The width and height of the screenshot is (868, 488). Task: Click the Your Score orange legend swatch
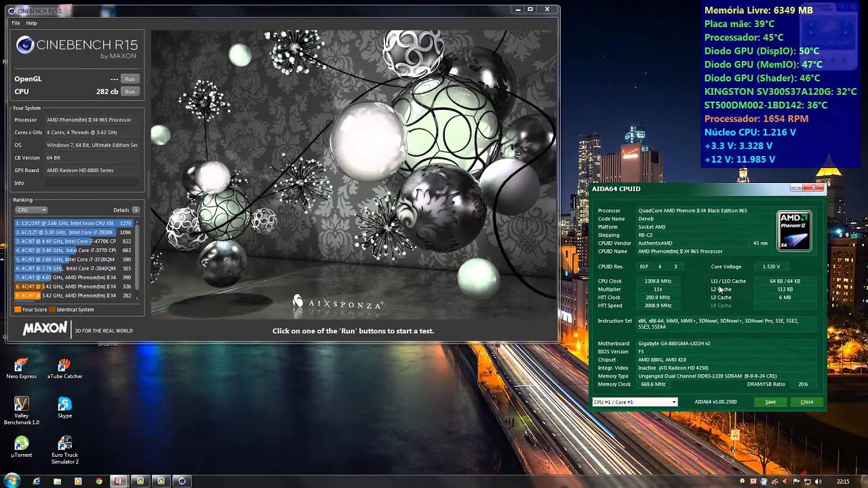point(18,310)
